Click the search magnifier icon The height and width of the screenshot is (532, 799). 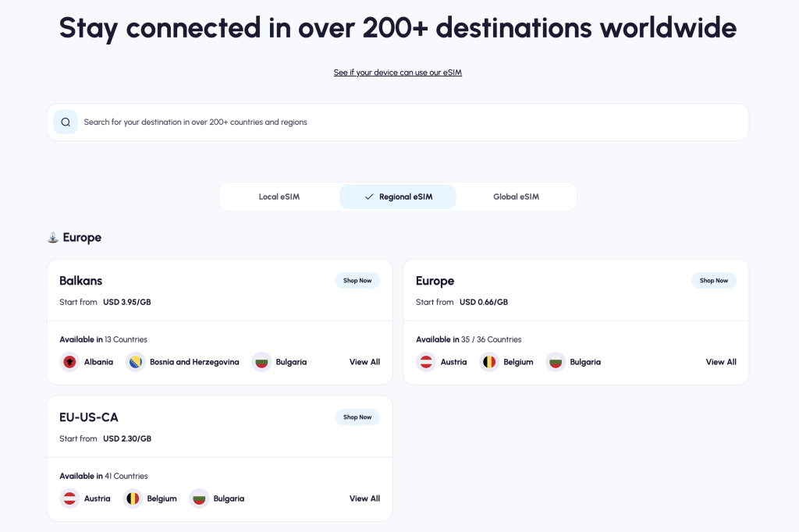pyautogui.click(x=66, y=122)
